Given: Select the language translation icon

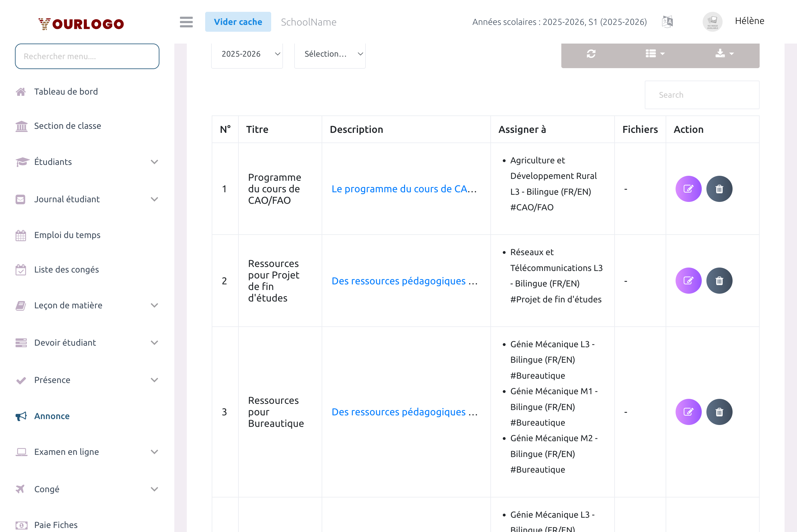Looking at the screenshot, I should click(x=667, y=21).
